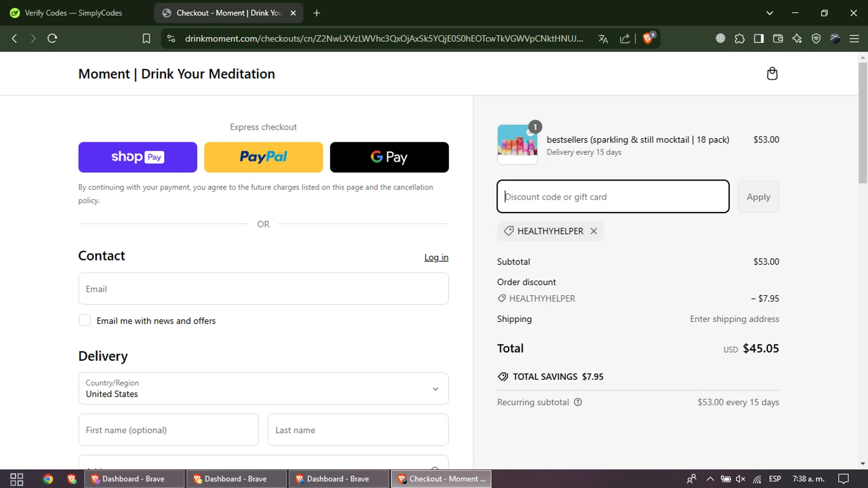
Task: Show hidden system tray icons
Action: 710,479
